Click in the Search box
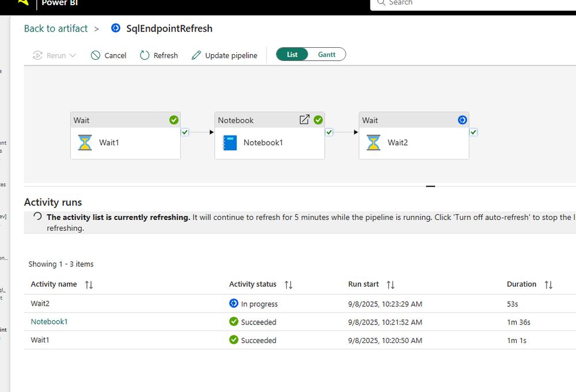This screenshot has width=576, height=392. coord(474,3)
